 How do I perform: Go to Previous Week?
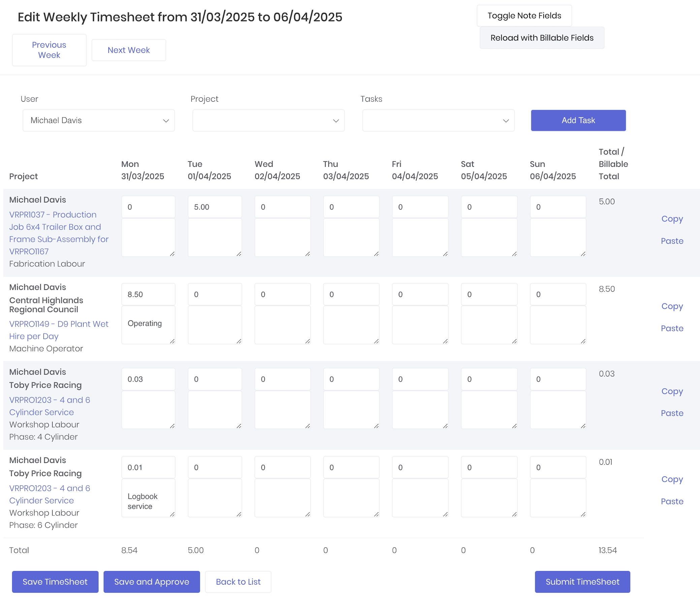tap(49, 50)
